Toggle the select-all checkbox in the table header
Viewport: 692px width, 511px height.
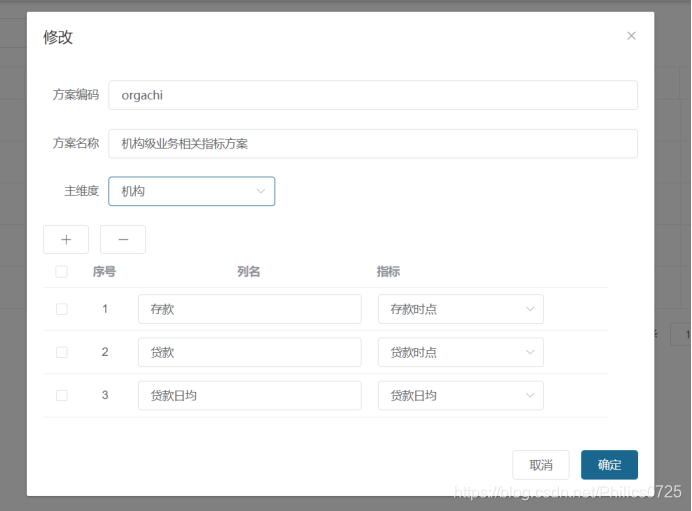pyautogui.click(x=61, y=271)
